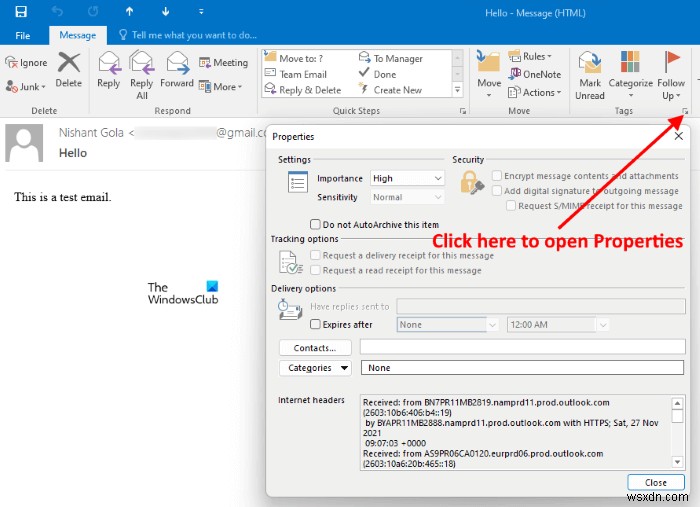Screen dimensions: 700x507
Task: Click the Contacts... button
Action: click(315, 348)
